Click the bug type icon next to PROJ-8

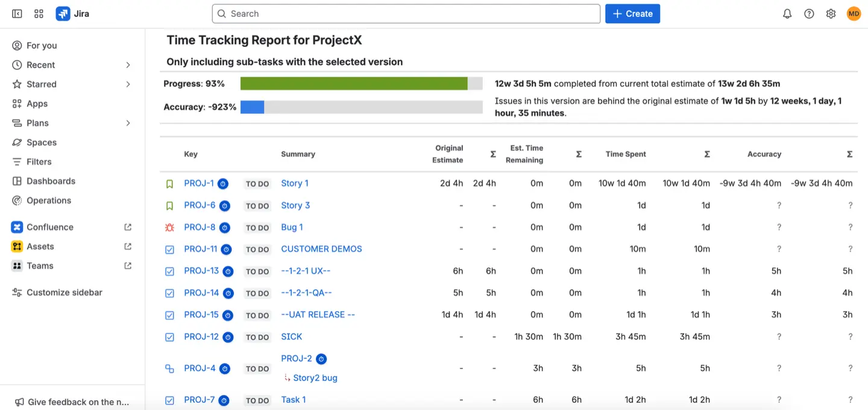pos(169,227)
